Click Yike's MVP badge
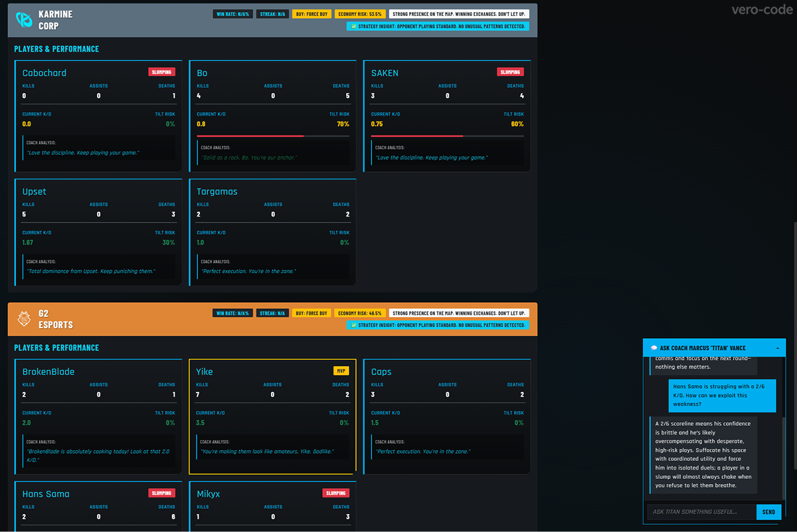This screenshot has height=532, width=797. click(341, 371)
